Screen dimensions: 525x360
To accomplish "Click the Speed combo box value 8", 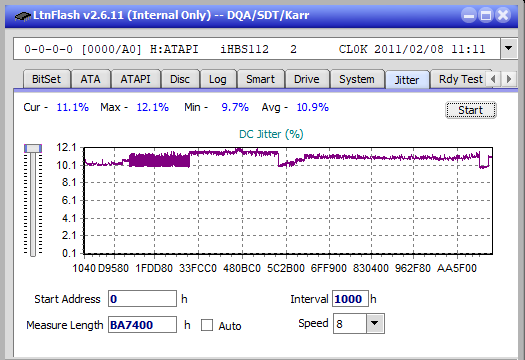I will click(350, 323).
